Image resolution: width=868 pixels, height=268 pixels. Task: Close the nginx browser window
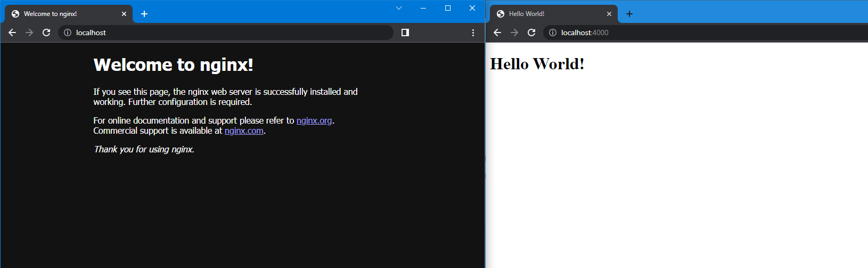pyautogui.click(x=472, y=8)
